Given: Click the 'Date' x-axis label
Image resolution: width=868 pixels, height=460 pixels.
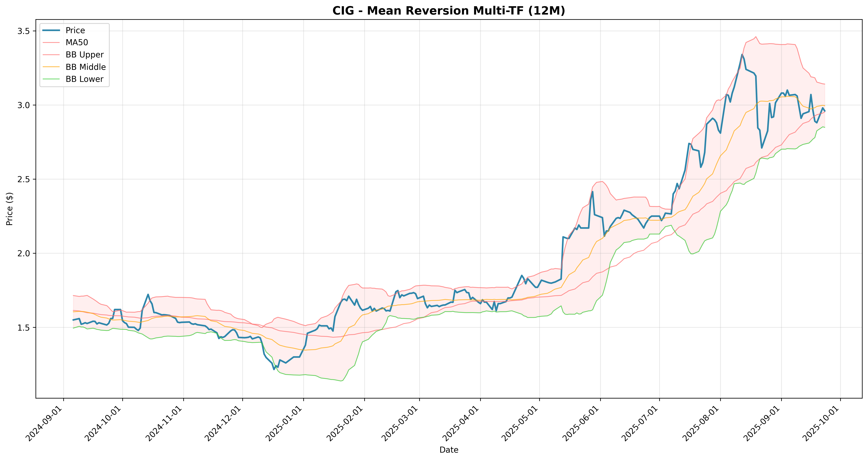Looking at the screenshot, I should [449, 450].
